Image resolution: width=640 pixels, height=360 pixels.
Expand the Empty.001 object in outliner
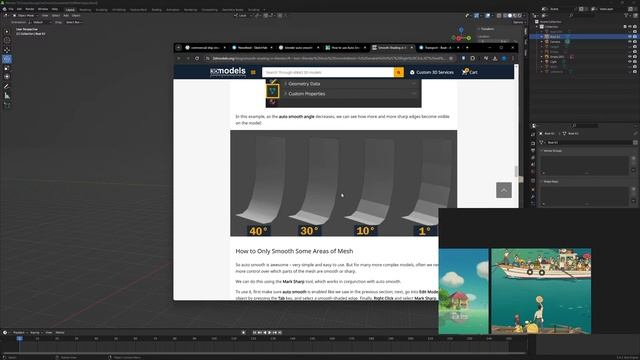point(542,57)
